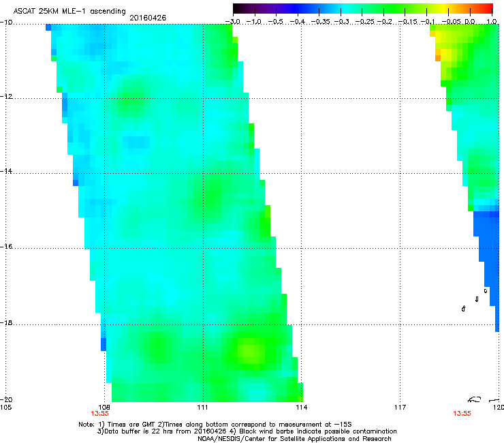Click the longitude axis label "105"

click(5, 408)
